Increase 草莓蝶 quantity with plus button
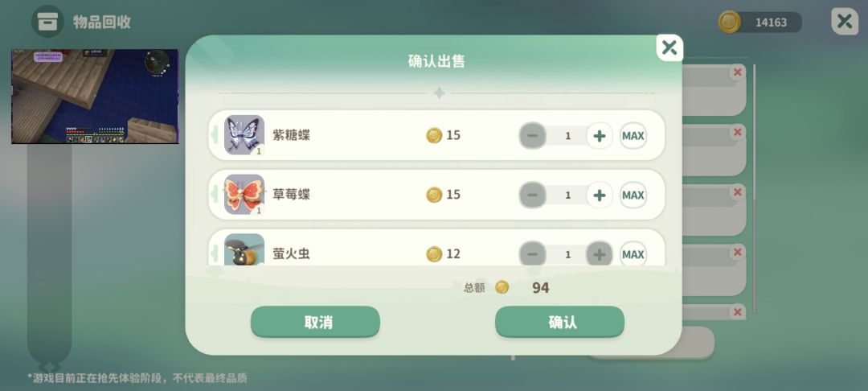 600,195
